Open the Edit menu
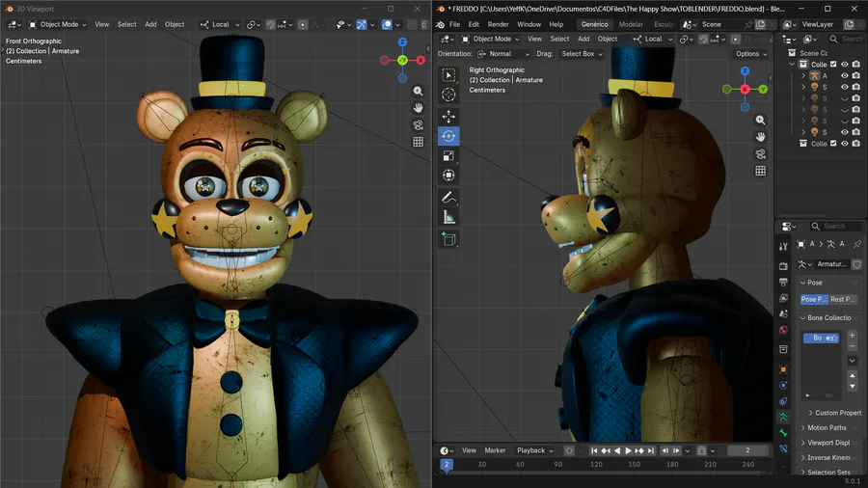Image resolution: width=868 pixels, height=488 pixels. click(474, 24)
